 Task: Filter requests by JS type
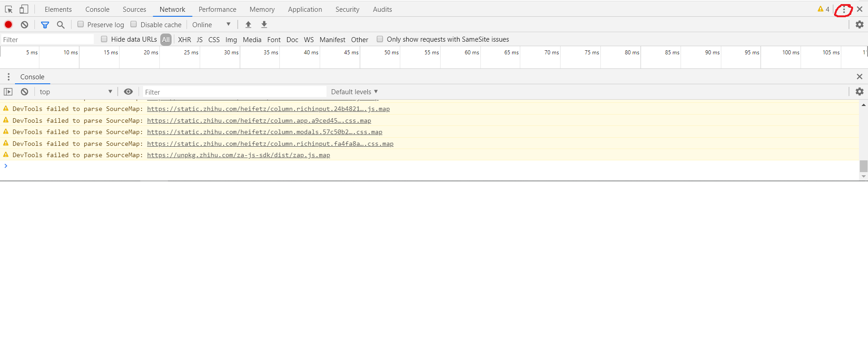click(200, 39)
